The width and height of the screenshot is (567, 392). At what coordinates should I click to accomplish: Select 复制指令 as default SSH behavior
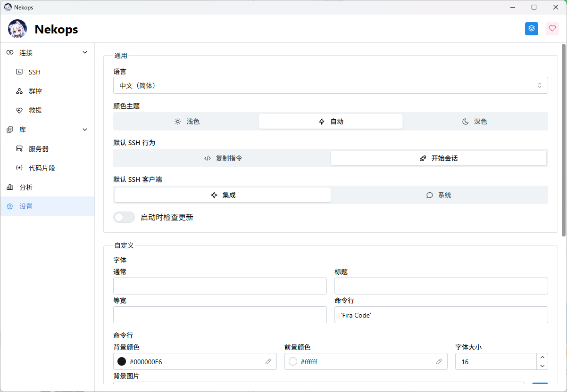click(223, 158)
